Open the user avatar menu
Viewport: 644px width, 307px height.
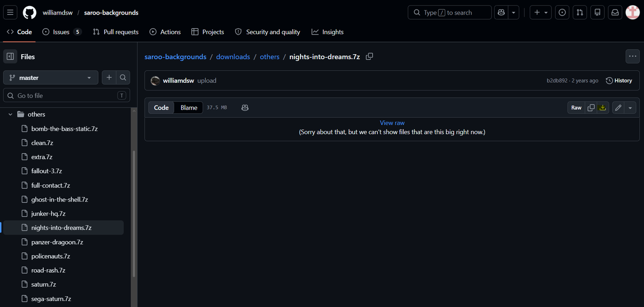pyautogui.click(x=633, y=13)
